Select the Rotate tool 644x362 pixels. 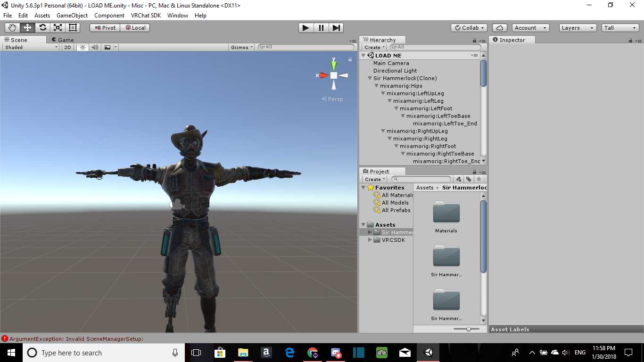[42, 28]
